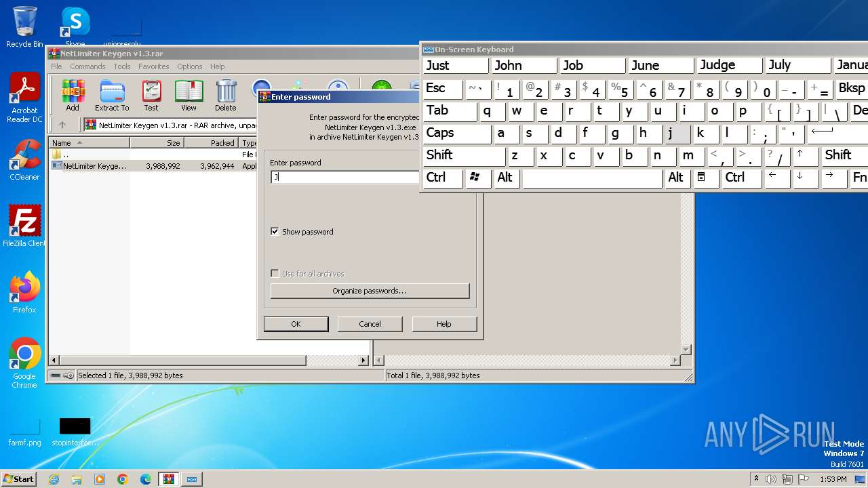Open the Firefox desktop shortcut
Screen dimensions: 868x488
pos(24,293)
